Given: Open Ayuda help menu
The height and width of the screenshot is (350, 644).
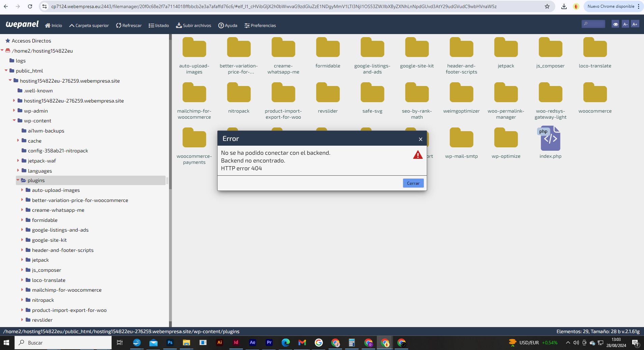Looking at the screenshot, I should point(228,25).
